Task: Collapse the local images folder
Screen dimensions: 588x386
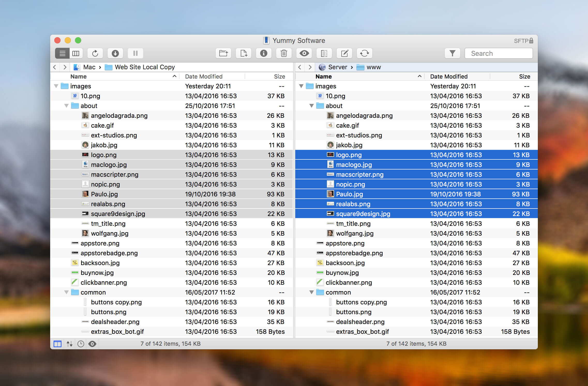Action: pyautogui.click(x=56, y=86)
